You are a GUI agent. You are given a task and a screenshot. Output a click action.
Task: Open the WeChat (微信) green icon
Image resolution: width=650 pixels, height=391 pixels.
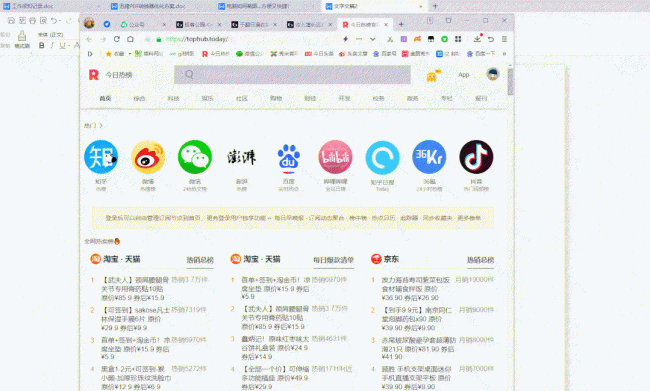[195, 157]
